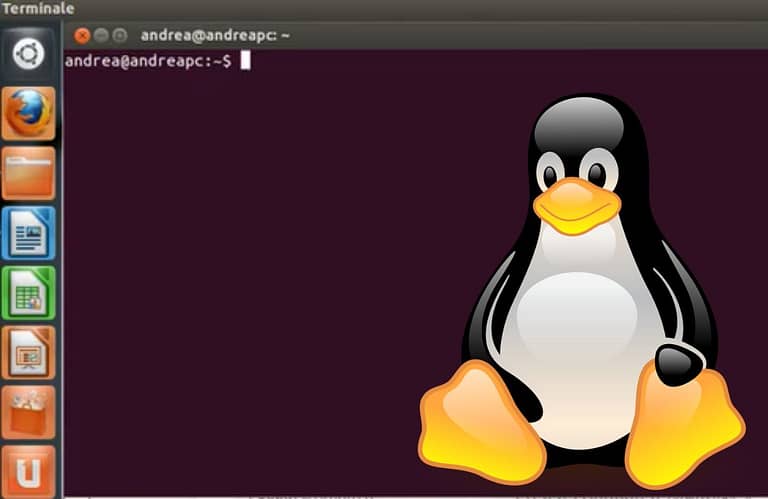The height and width of the screenshot is (499, 768).
Task: Open the Files folder icon
Action: (28, 173)
